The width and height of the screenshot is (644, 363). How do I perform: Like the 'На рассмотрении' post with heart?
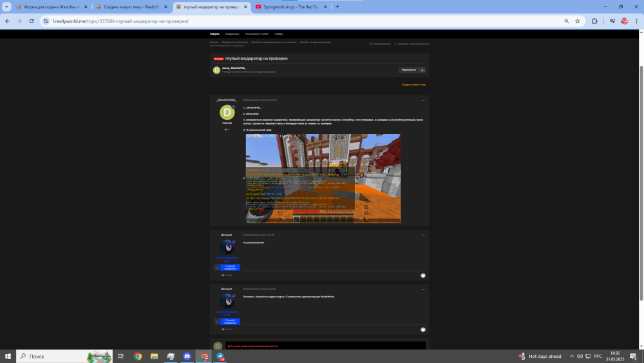coord(423,275)
